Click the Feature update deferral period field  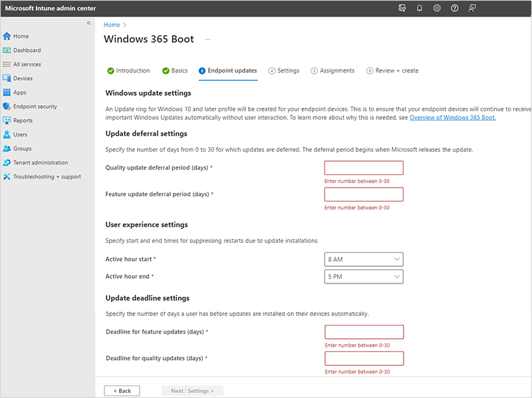pos(364,194)
